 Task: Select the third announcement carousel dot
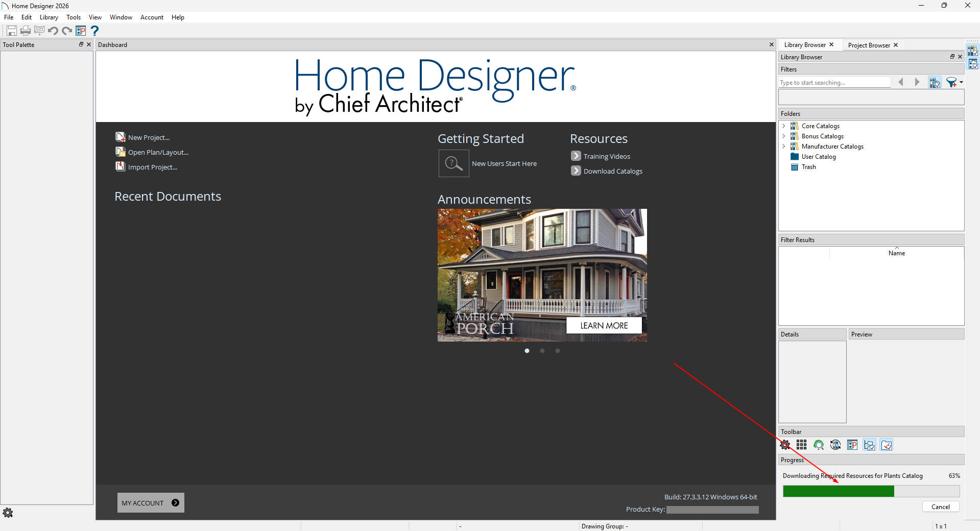coord(558,351)
